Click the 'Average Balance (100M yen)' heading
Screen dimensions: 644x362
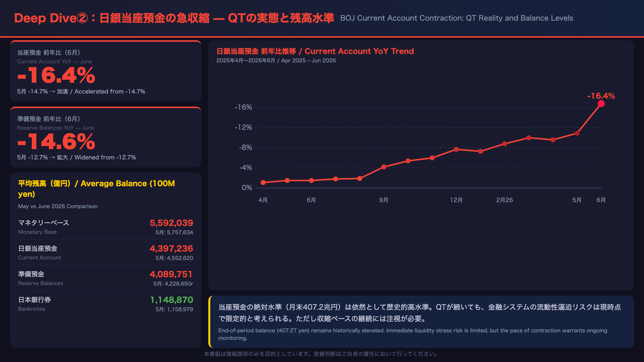pos(96,189)
